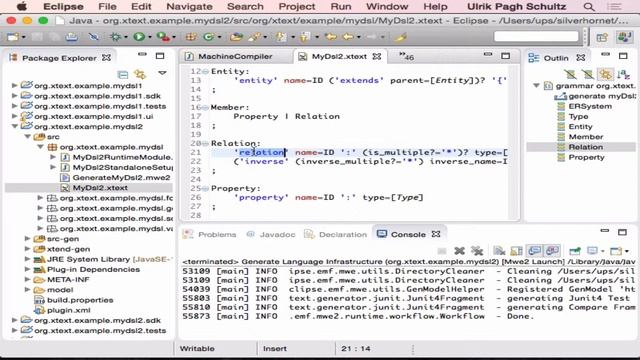Open the Window menu
Screen dimensions: 640x360
[387, 7]
